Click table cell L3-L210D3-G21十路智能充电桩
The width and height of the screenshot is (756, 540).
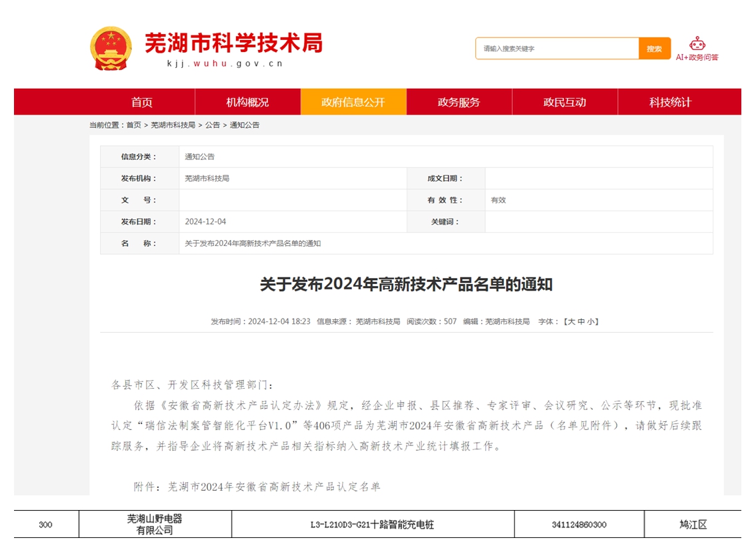pos(372,525)
